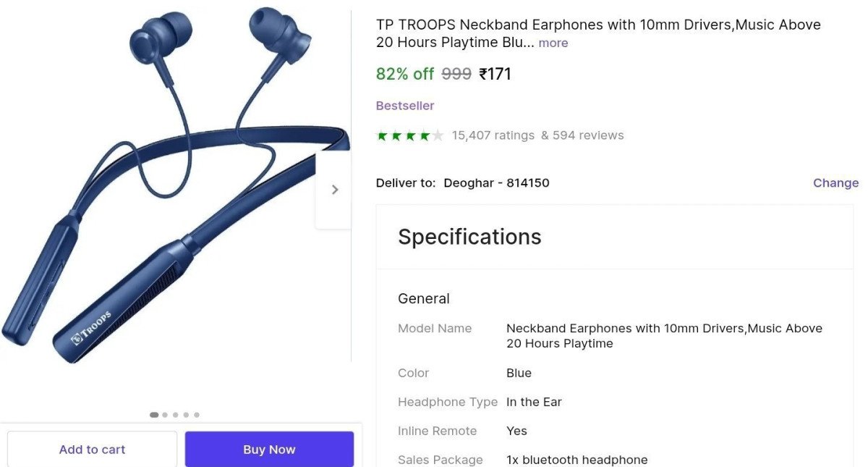Show the next product image using the arrow

[x=334, y=190]
